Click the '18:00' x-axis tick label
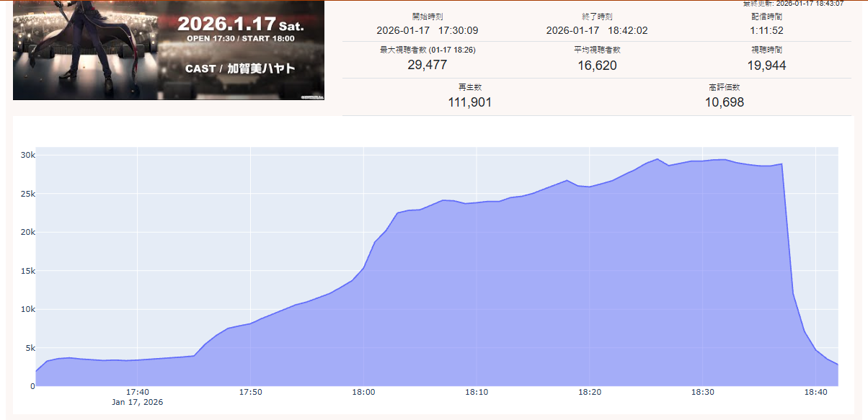 click(363, 392)
